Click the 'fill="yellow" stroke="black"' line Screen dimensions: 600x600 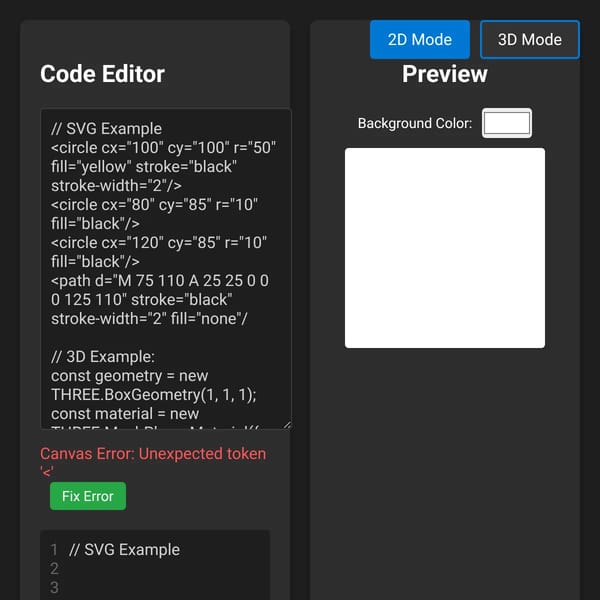(x=144, y=166)
